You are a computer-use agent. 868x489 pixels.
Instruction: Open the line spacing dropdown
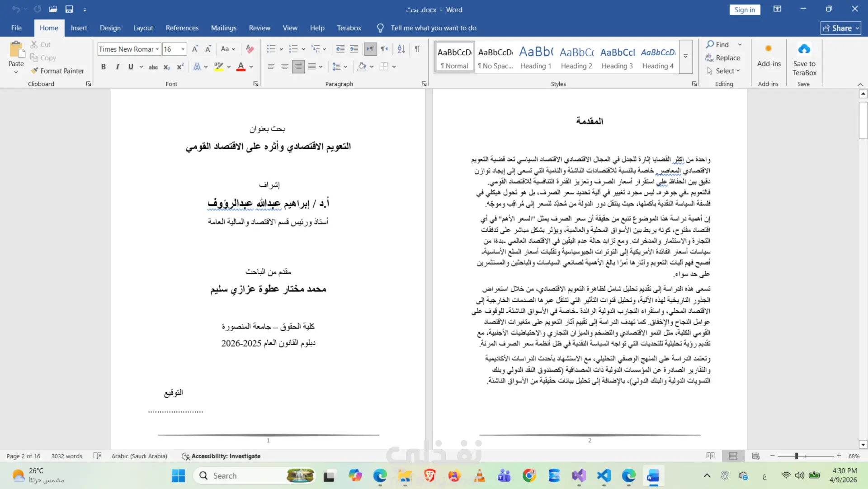tap(340, 67)
